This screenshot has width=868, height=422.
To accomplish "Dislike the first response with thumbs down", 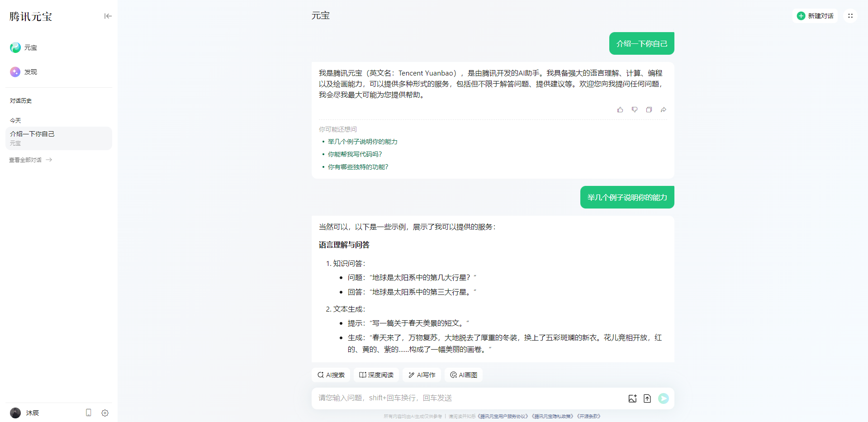I will (x=635, y=109).
